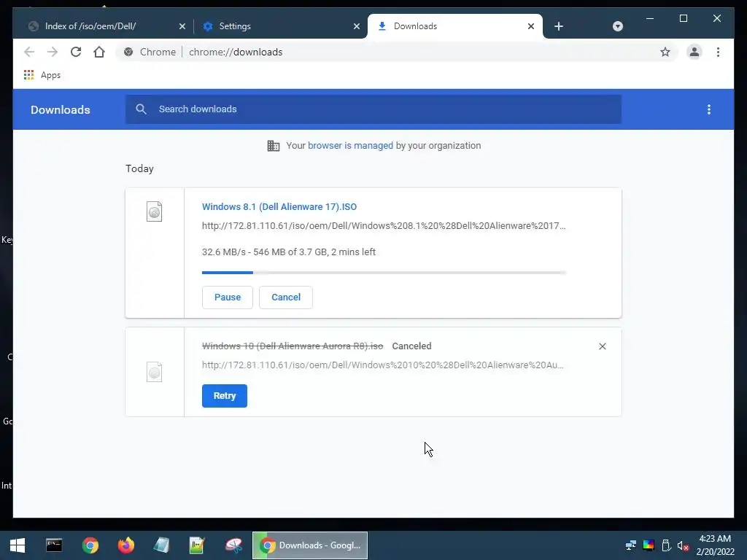Open the Windows Start menu

(x=18, y=545)
